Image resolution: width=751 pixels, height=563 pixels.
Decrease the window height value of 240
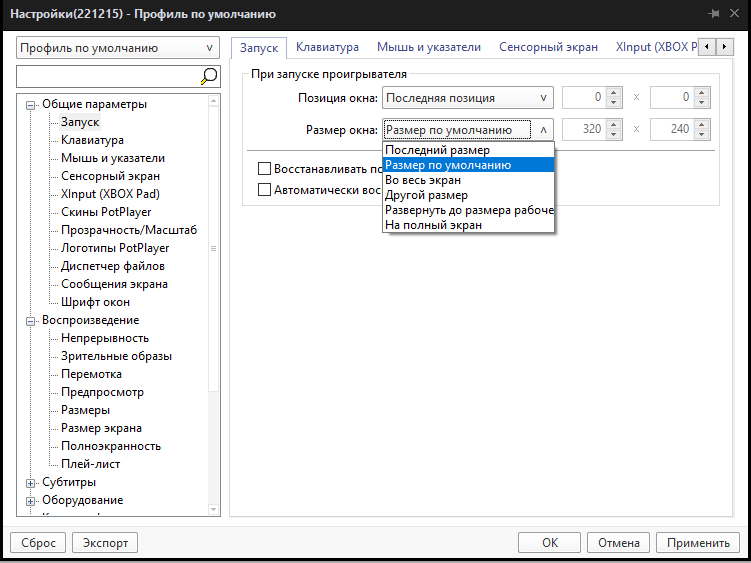pos(701,134)
